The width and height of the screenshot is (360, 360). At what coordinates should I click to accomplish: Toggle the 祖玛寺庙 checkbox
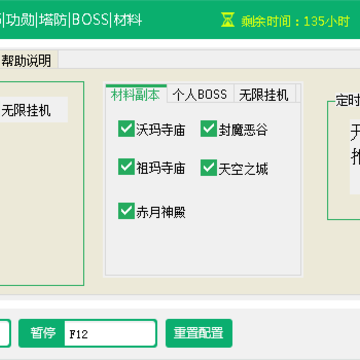coord(126,167)
